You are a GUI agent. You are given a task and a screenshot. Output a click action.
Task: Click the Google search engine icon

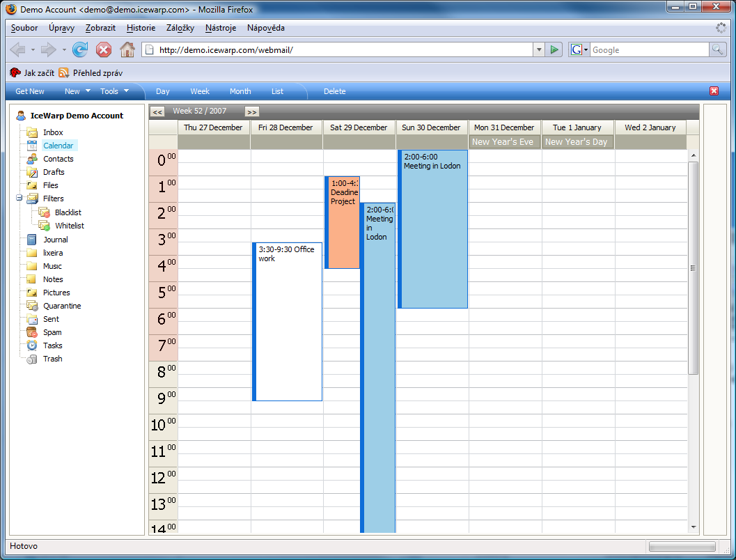[577, 49]
